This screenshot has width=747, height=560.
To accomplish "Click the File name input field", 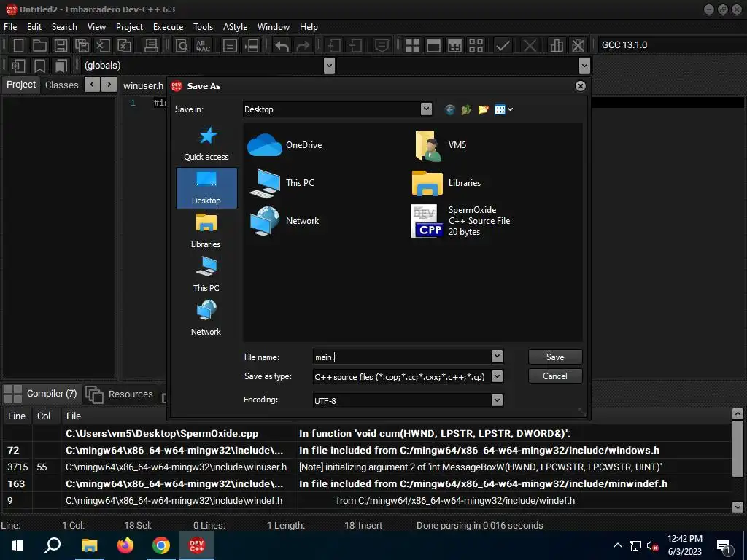I will point(402,357).
